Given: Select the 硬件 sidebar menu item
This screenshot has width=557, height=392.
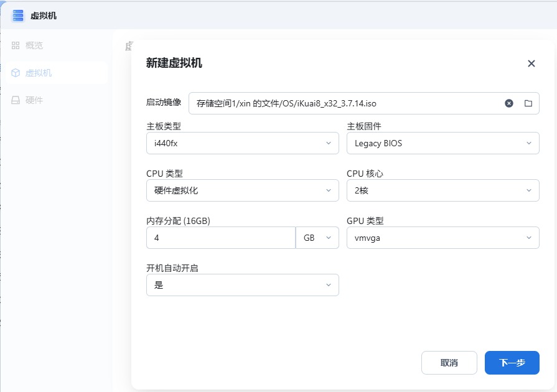Looking at the screenshot, I should [34, 100].
